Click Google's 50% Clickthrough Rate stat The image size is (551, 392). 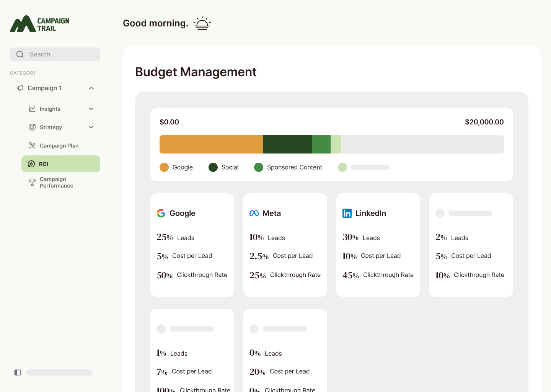tap(192, 275)
